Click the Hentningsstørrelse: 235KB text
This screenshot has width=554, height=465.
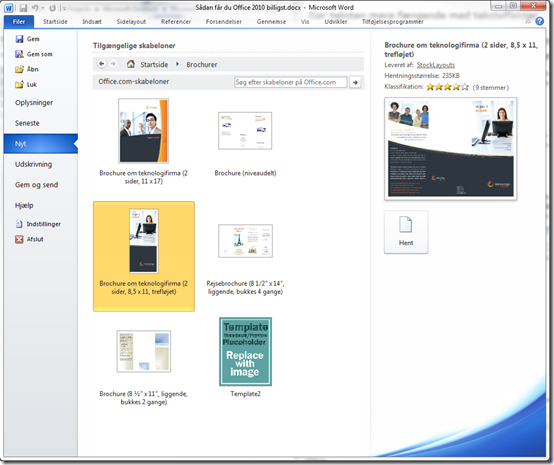tap(422, 76)
